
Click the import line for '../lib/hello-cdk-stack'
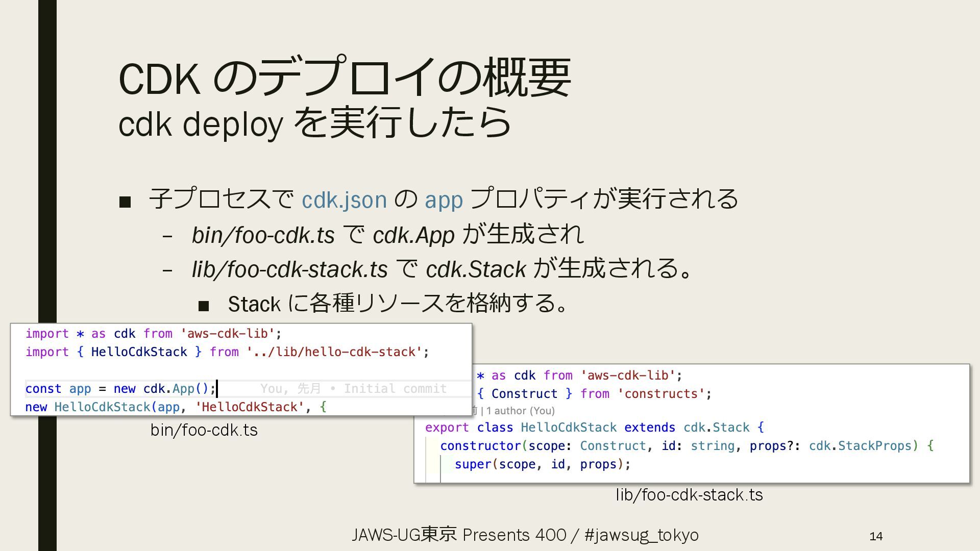[x=227, y=352]
